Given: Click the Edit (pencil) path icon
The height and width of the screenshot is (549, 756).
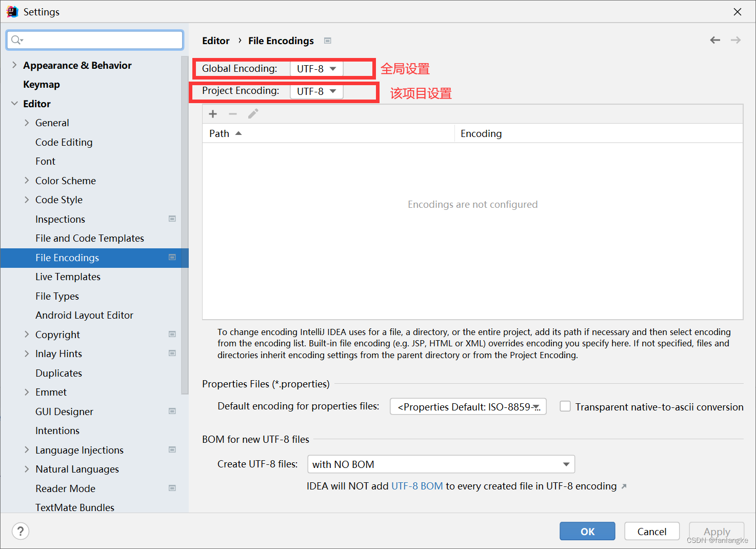Looking at the screenshot, I should click(x=253, y=114).
